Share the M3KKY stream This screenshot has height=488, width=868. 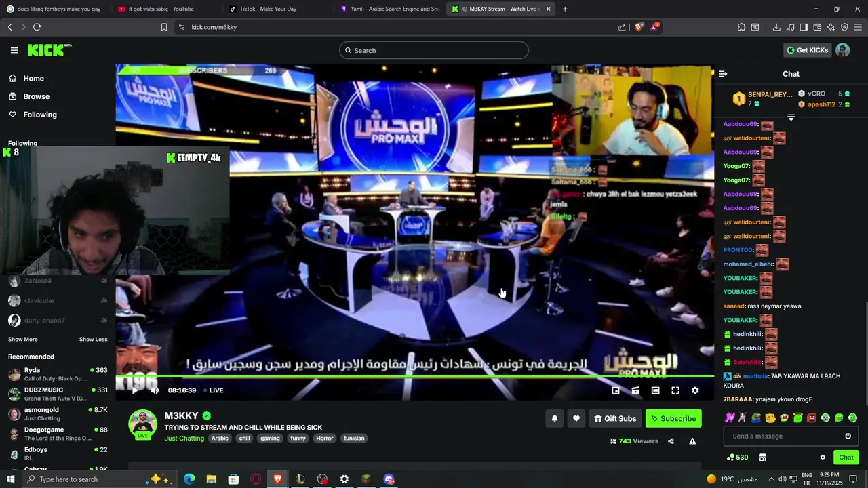671,441
